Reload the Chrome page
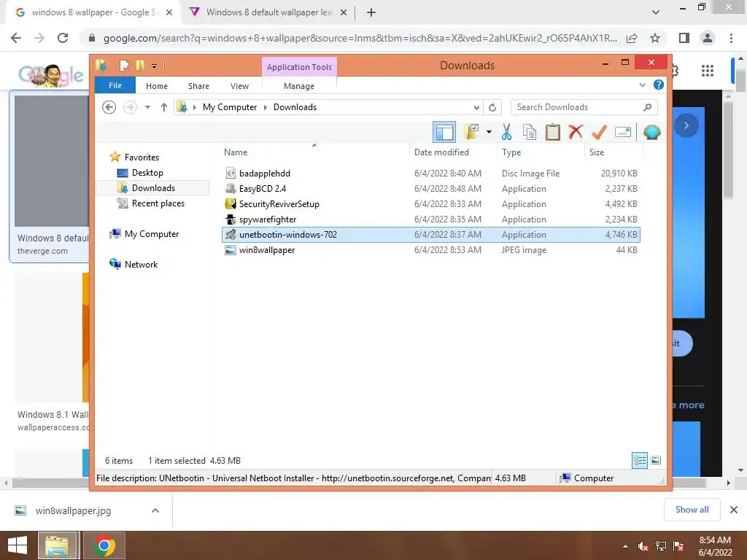This screenshot has height=560, width=747. [x=63, y=38]
